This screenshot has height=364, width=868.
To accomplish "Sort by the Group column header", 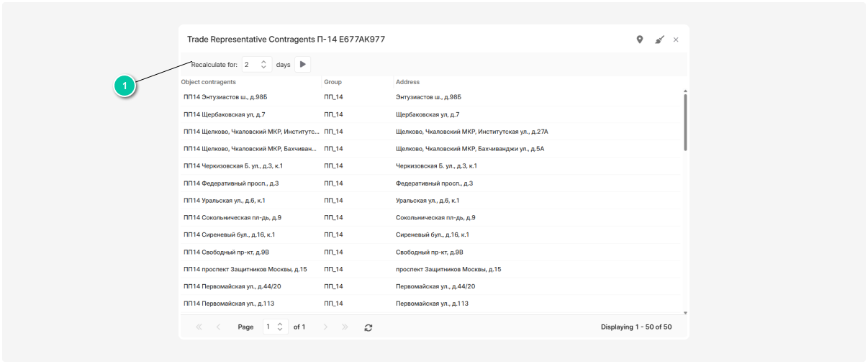I will [333, 82].
